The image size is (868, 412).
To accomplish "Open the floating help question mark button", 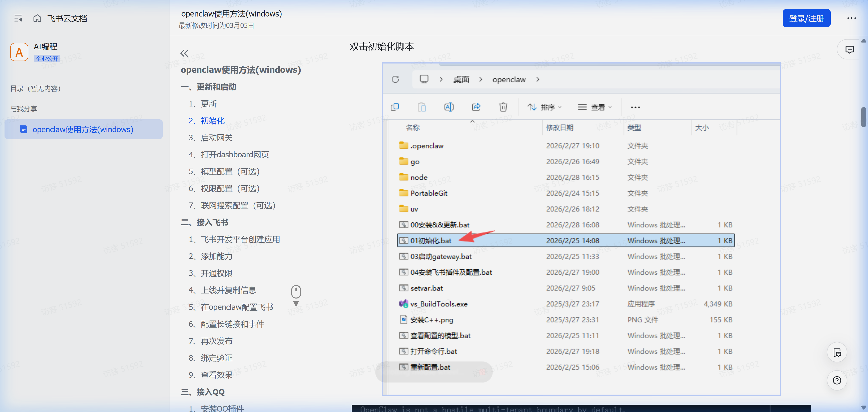I will [837, 380].
